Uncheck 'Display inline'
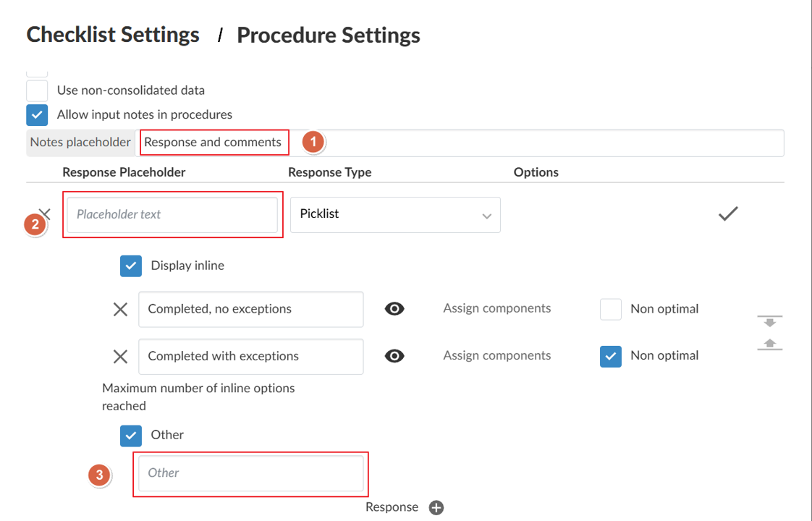The height and width of the screenshot is (521, 812). point(130,266)
